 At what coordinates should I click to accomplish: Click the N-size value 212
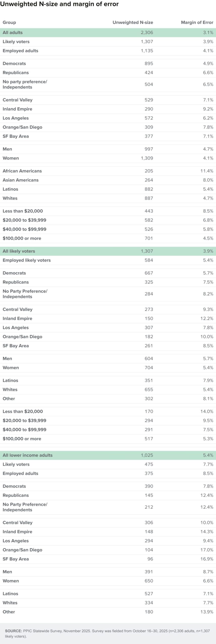tap(149, 507)
